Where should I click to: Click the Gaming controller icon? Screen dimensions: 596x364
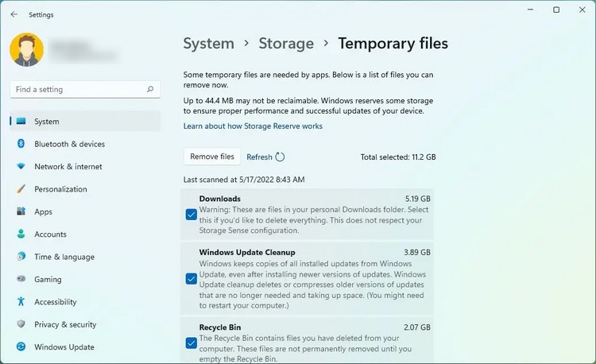coord(21,279)
